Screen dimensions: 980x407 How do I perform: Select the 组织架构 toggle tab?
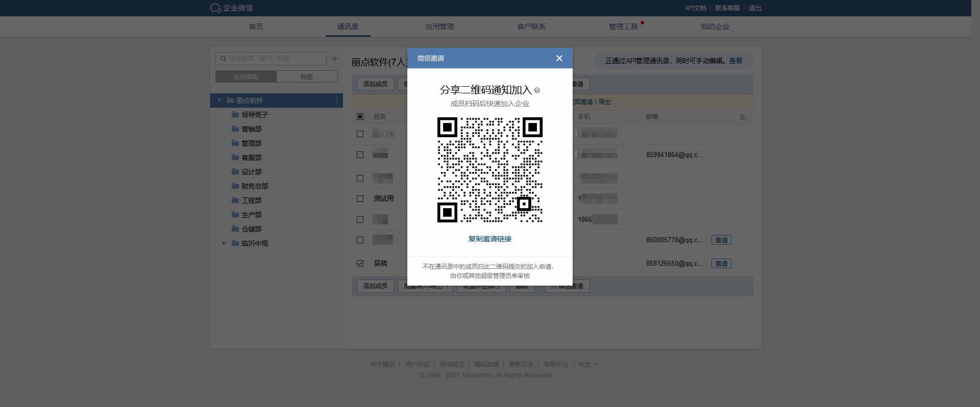[x=246, y=77]
